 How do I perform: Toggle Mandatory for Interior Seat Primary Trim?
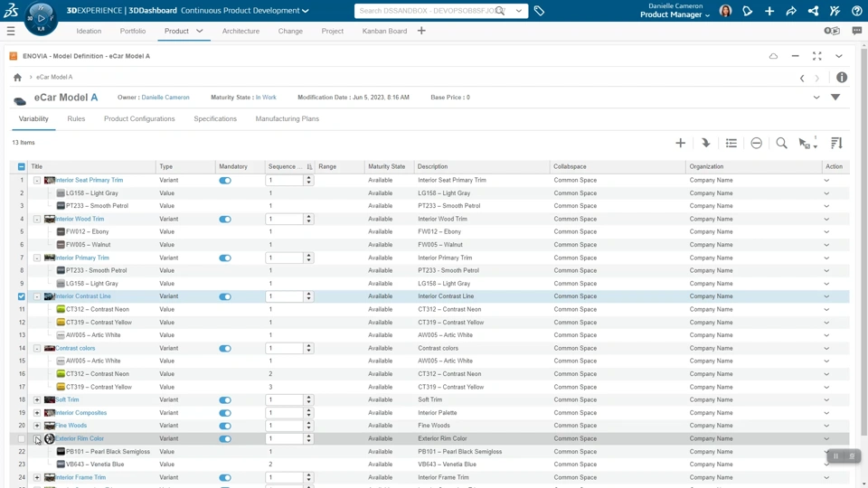coord(225,181)
